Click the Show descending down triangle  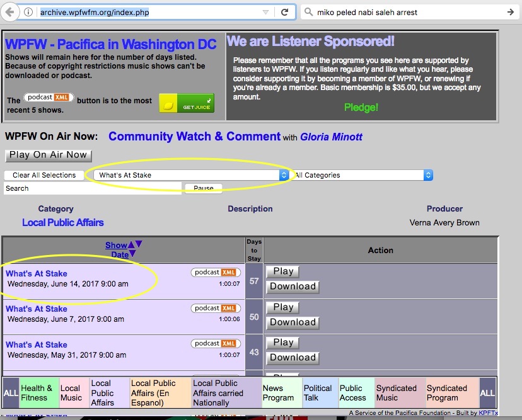click(x=139, y=244)
